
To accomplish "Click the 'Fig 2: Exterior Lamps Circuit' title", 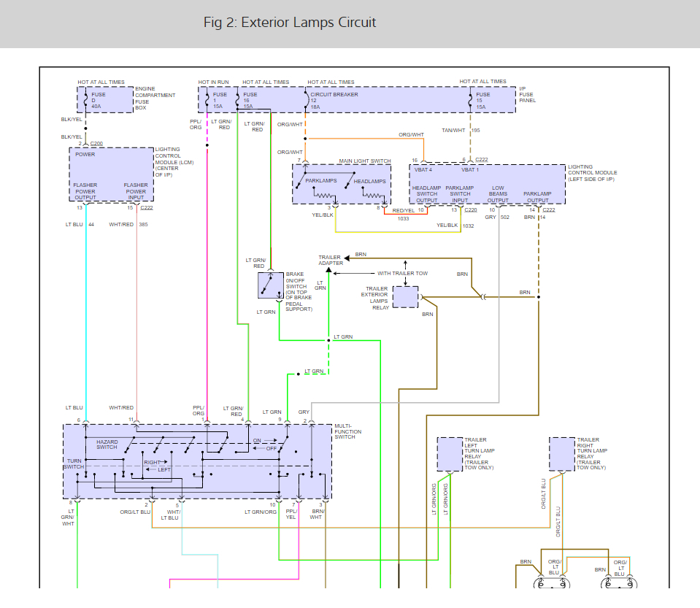I will coord(290,23).
